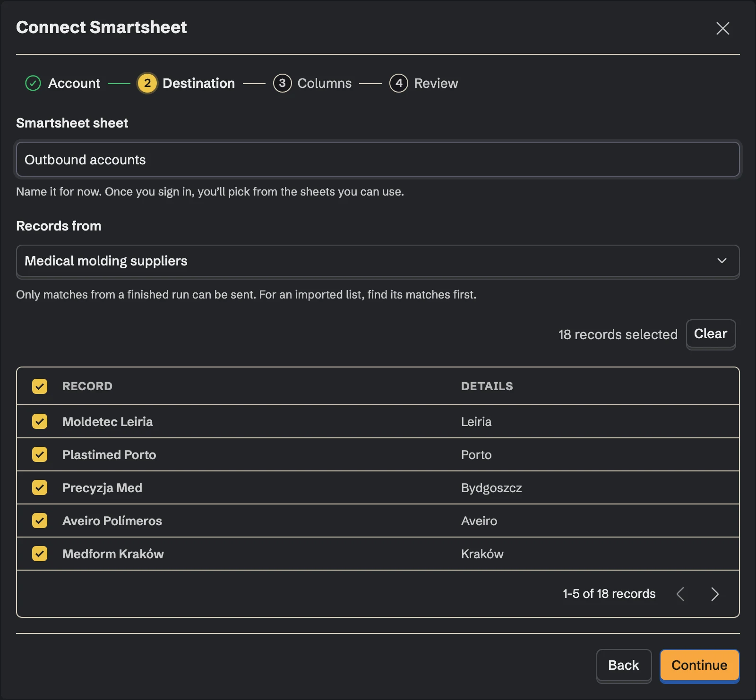Click the DETAILS column header
Image resolution: width=756 pixels, height=700 pixels.
coord(487,386)
